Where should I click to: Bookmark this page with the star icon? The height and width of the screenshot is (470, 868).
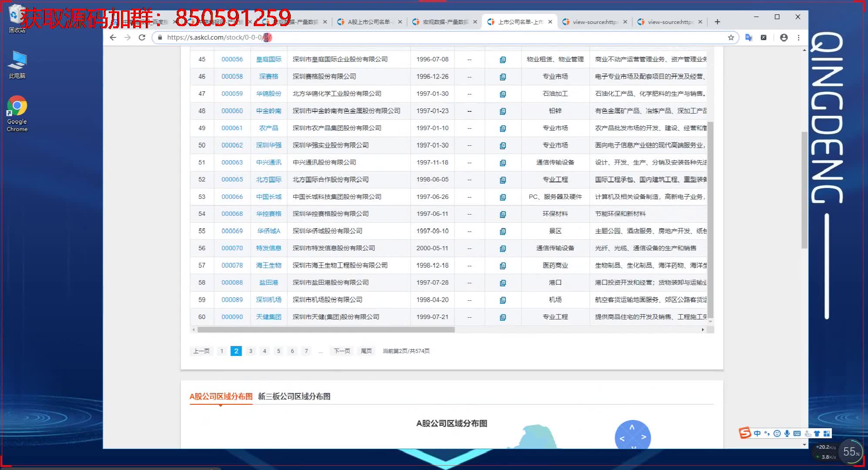tap(731, 37)
